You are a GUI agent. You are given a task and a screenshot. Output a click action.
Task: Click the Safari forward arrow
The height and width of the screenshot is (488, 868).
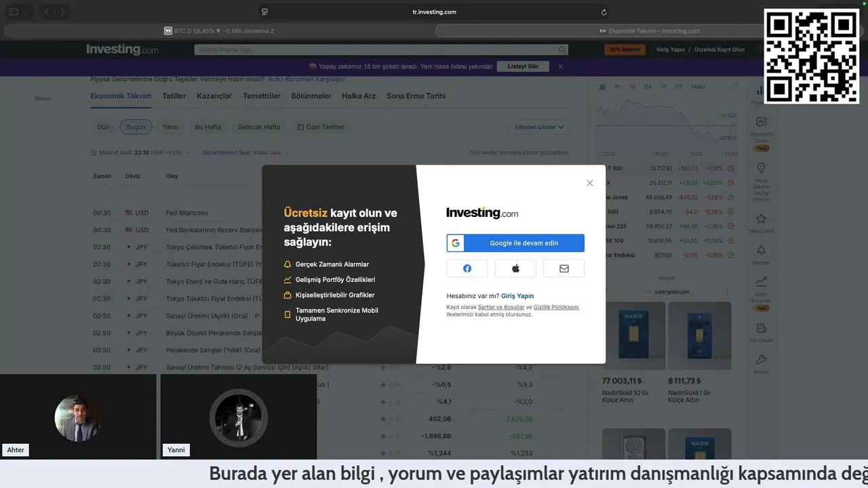pos(62,12)
